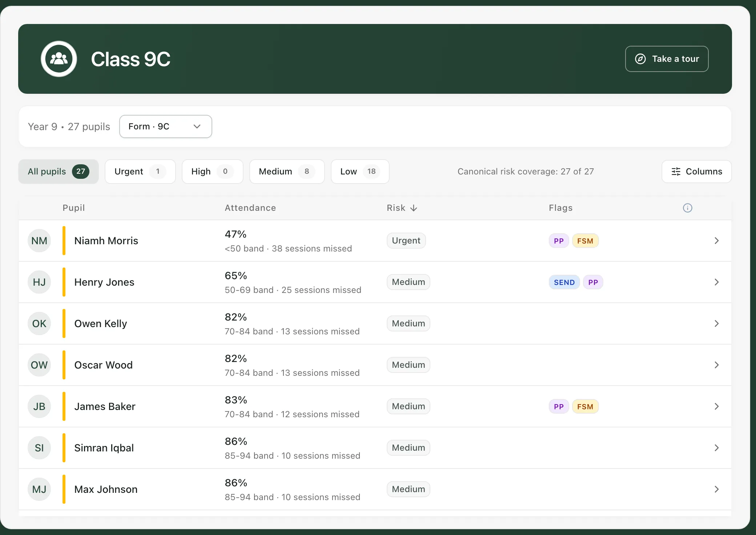The image size is (756, 535).
Task: Filter by High risk pupils
Action: click(x=213, y=172)
